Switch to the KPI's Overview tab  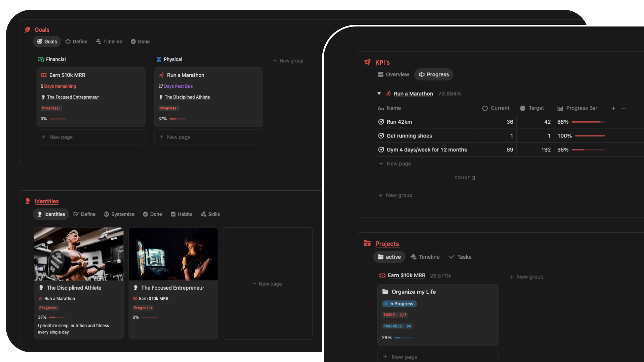pos(393,74)
